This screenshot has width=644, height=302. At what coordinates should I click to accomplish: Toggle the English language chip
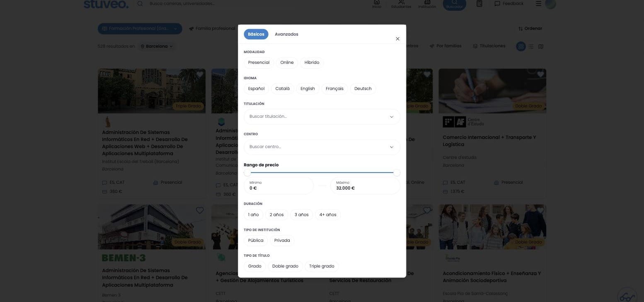307,89
